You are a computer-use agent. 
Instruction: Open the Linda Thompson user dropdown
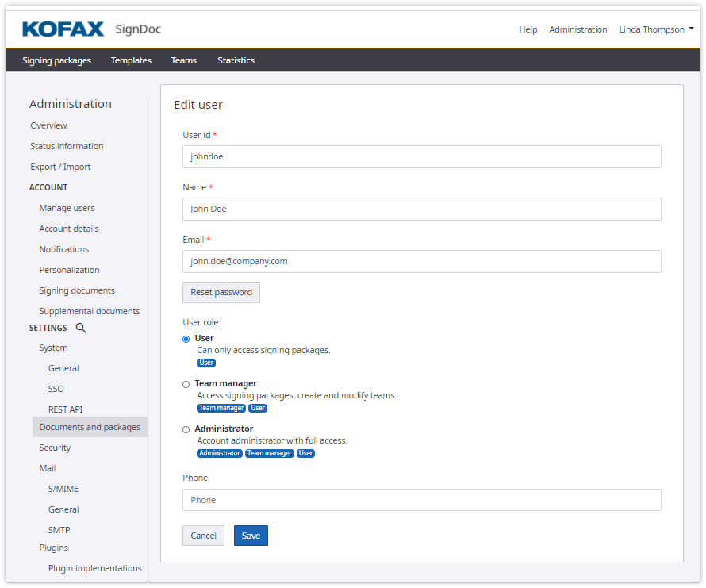tap(656, 29)
